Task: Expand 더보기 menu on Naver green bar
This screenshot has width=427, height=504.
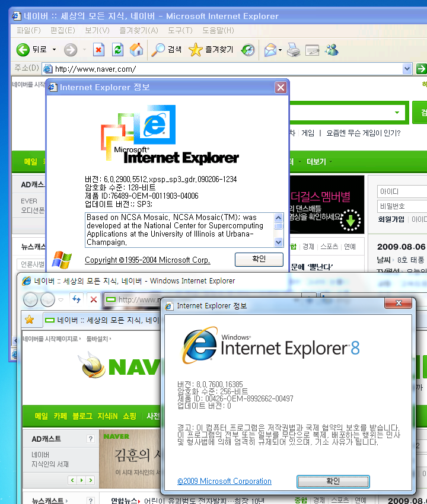Action: (x=319, y=161)
